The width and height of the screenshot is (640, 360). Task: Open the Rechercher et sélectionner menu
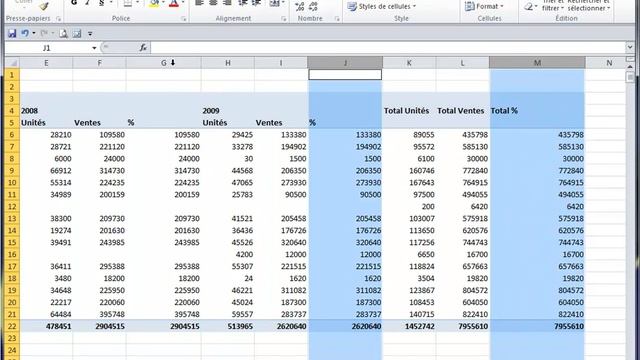[588, 5]
